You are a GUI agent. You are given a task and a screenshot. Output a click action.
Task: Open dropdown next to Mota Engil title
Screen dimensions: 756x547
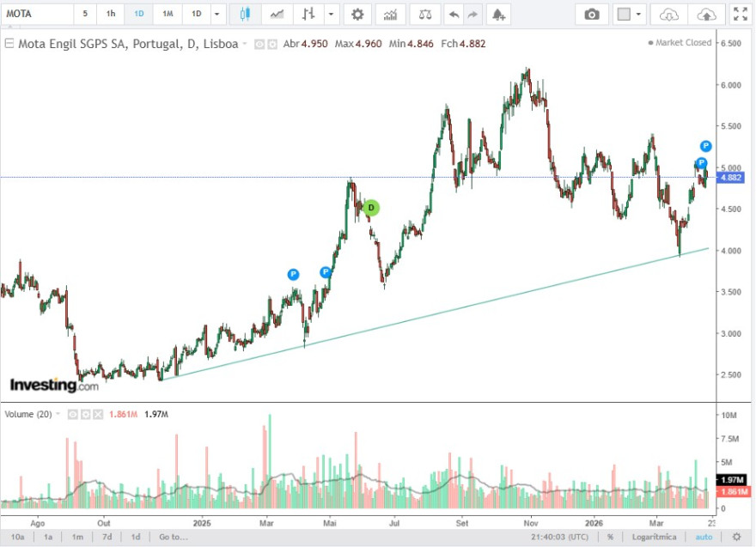[245, 44]
